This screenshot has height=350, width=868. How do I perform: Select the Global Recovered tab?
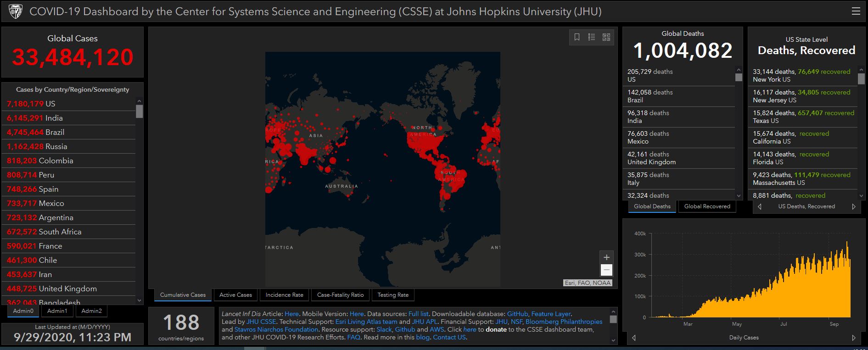click(x=707, y=206)
